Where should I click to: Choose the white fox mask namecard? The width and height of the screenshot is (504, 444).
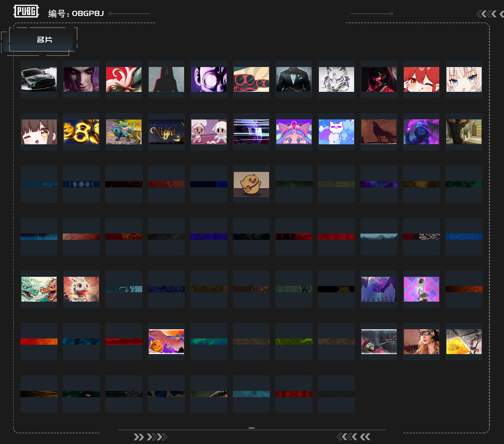point(336,79)
